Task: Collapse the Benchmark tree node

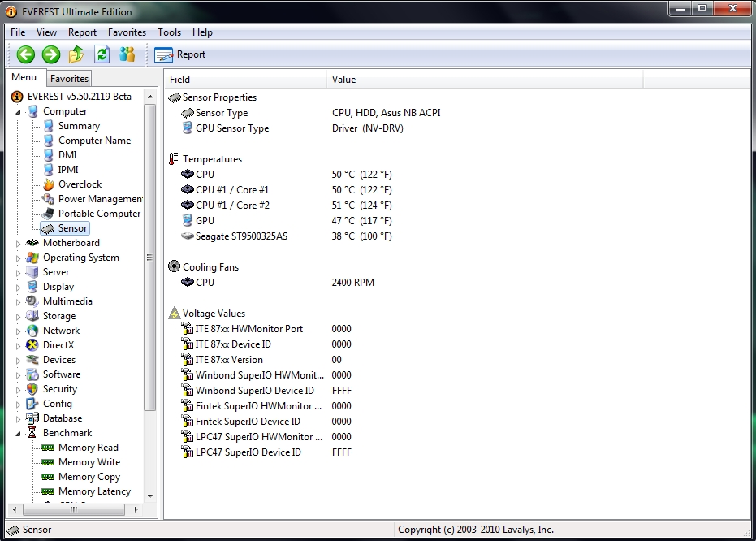Action: coord(19,434)
